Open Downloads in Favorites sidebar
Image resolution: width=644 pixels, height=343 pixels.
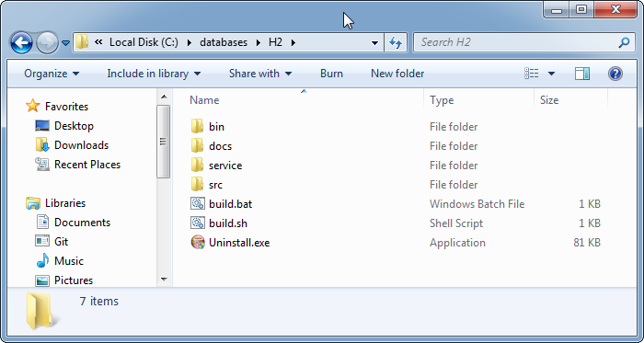pyautogui.click(x=81, y=145)
